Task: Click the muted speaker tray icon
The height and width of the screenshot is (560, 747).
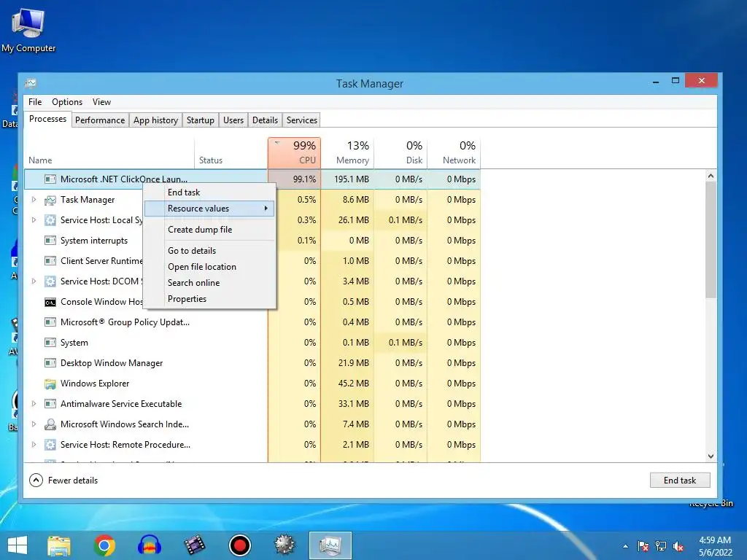Action: pyautogui.click(x=678, y=547)
